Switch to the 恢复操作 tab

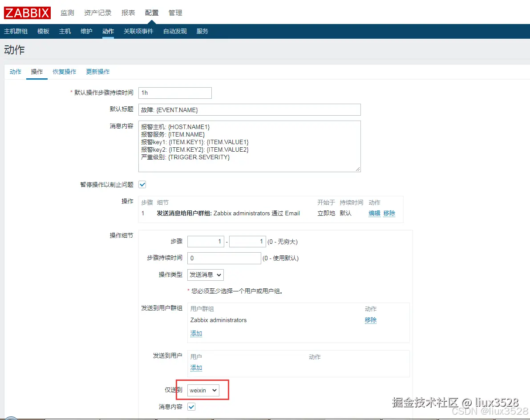[65, 72]
